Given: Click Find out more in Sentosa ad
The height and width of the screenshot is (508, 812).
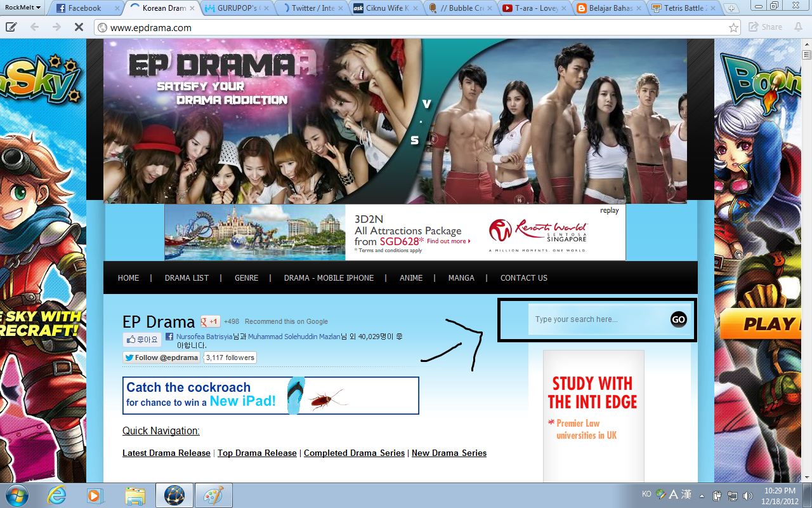Looking at the screenshot, I should coord(449,241).
